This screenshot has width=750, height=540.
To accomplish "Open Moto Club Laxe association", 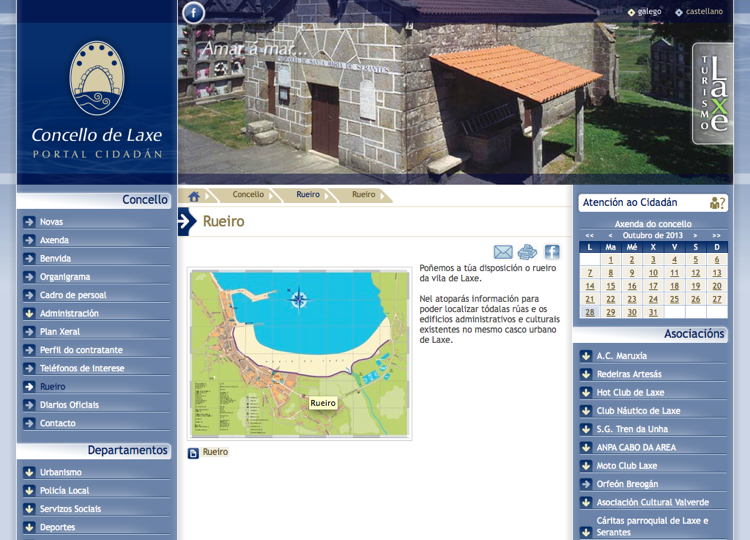I will coord(627,466).
